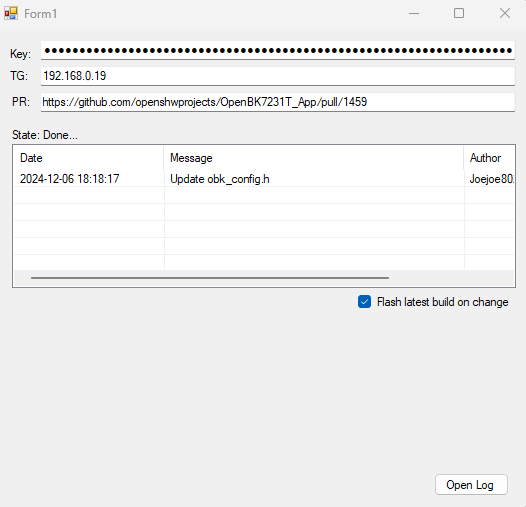Click the Form1 application icon in title bar
This screenshot has width=526, height=507.
[x=11, y=13]
